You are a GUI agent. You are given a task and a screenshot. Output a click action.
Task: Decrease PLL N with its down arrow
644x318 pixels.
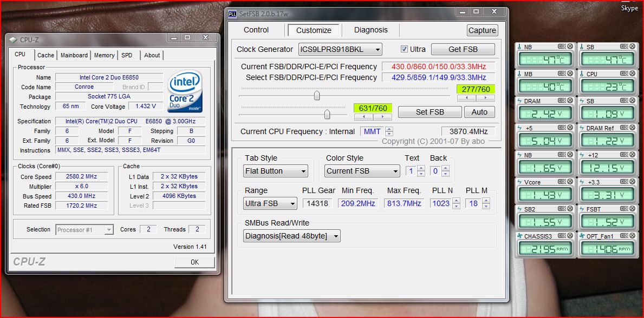click(456, 206)
